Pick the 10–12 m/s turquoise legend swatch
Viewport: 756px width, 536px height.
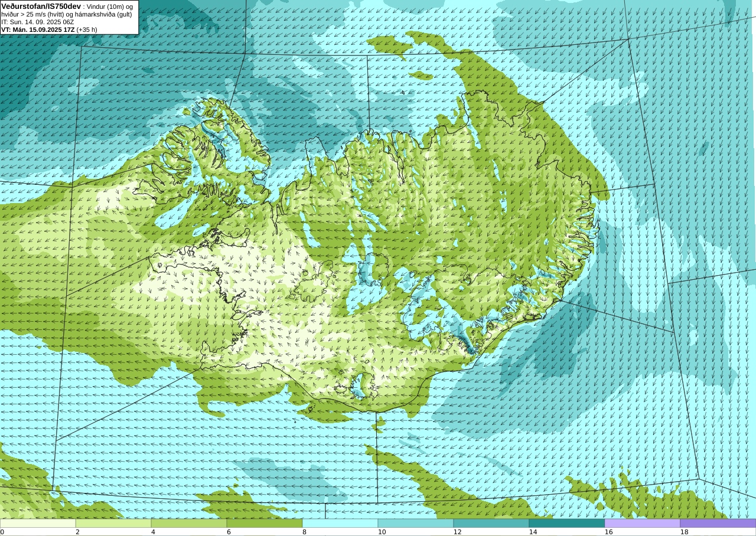coord(416,523)
